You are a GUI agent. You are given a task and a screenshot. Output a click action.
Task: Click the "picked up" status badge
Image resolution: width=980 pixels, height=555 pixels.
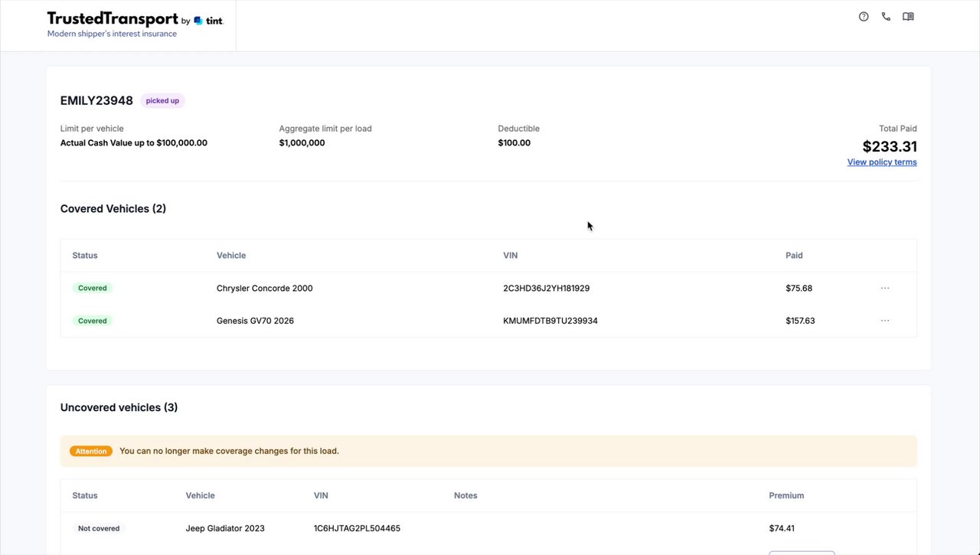pyautogui.click(x=162, y=101)
